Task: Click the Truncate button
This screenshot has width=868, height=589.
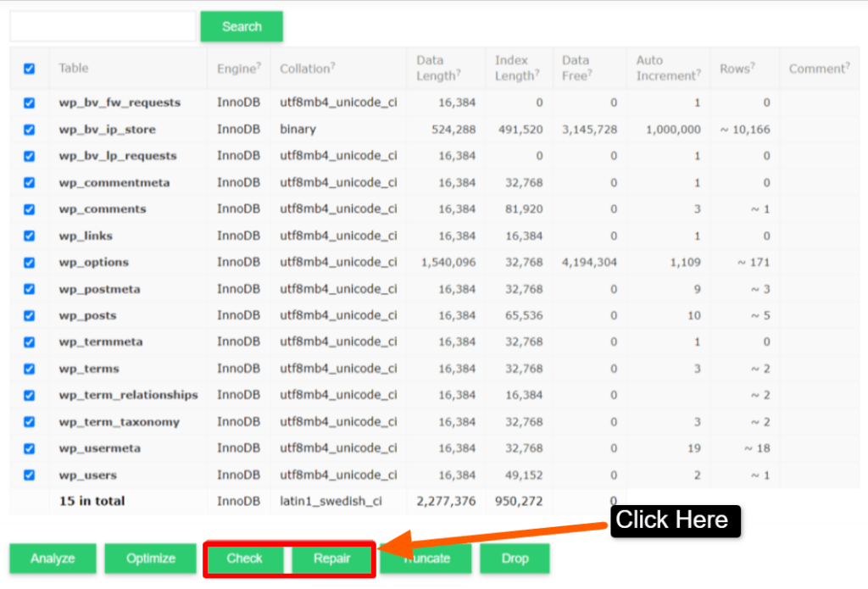Action: pyautogui.click(x=426, y=558)
